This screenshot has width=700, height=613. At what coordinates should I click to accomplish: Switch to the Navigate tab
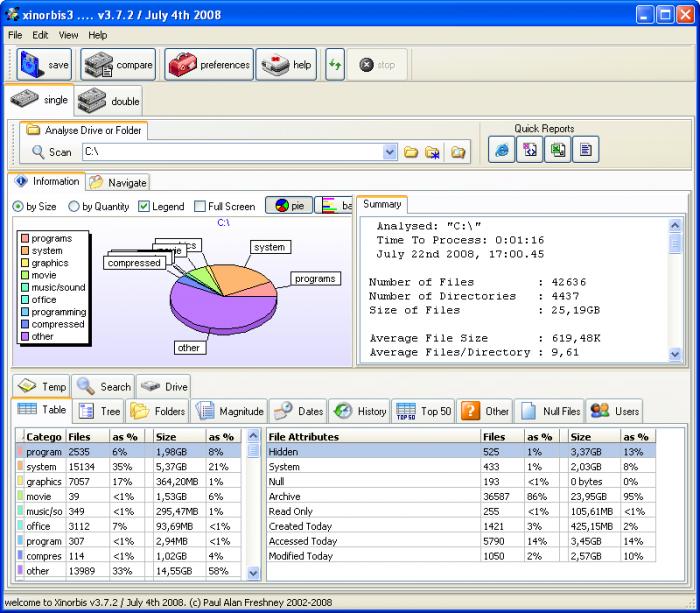118,182
